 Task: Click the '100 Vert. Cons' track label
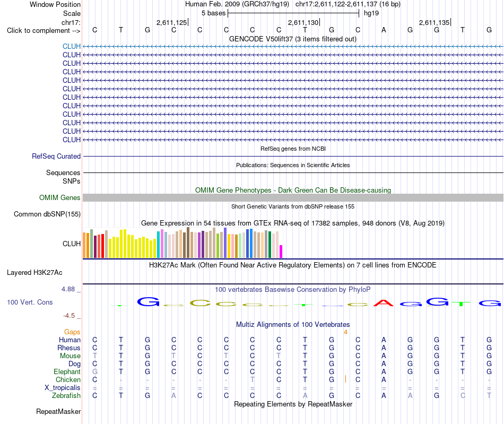point(30,302)
